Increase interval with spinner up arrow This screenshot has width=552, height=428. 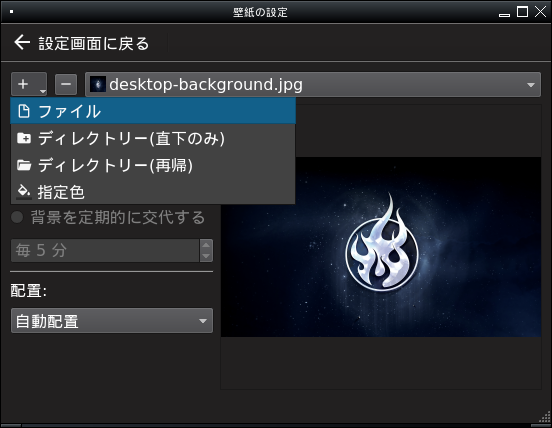[x=206, y=245]
